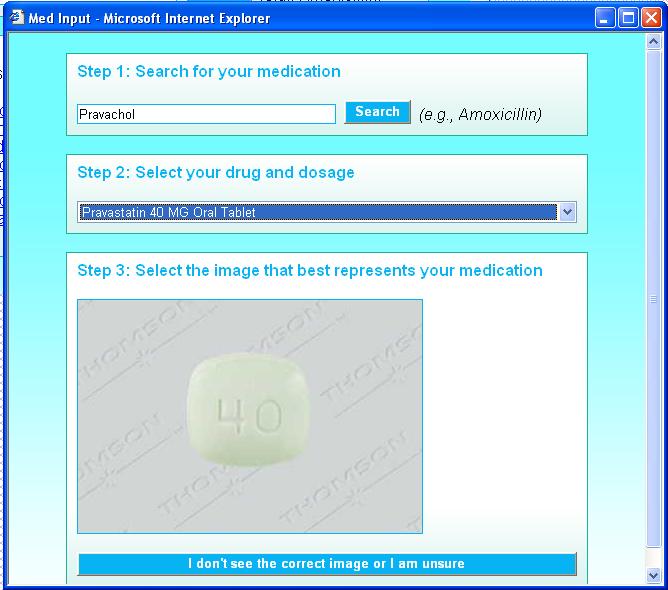
Task: Close the Med Input window
Action: [x=651, y=18]
